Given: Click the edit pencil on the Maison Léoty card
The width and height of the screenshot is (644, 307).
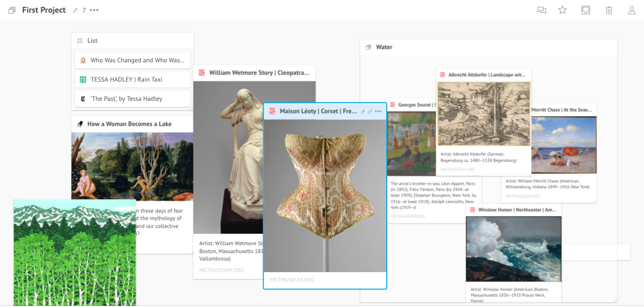Looking at the screenshot, I should [x=363, y=111].
